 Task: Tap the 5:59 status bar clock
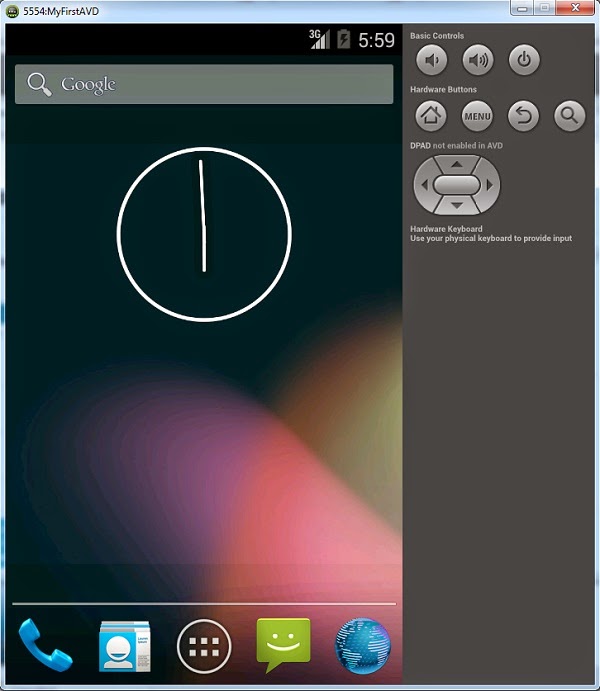(376, 40)
